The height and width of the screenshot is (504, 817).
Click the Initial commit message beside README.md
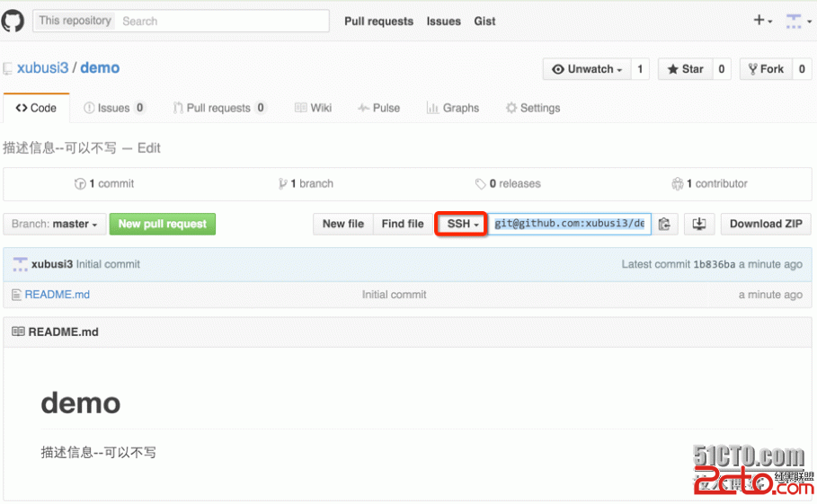pos(394,295)
